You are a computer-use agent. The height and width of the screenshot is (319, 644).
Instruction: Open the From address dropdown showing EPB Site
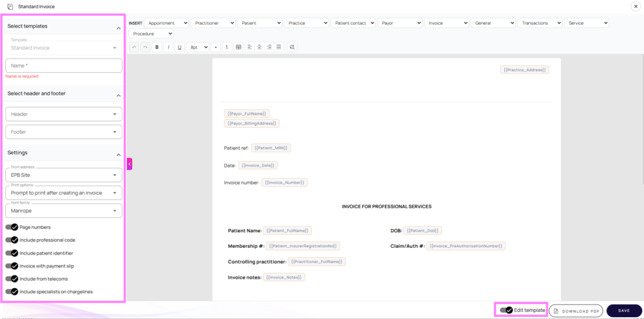coord(64,175)
